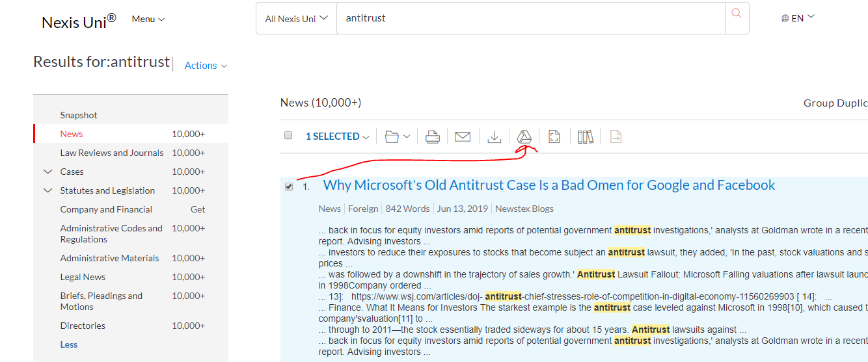Select Briefs, Pleadings and Motions category

(102, 301)
